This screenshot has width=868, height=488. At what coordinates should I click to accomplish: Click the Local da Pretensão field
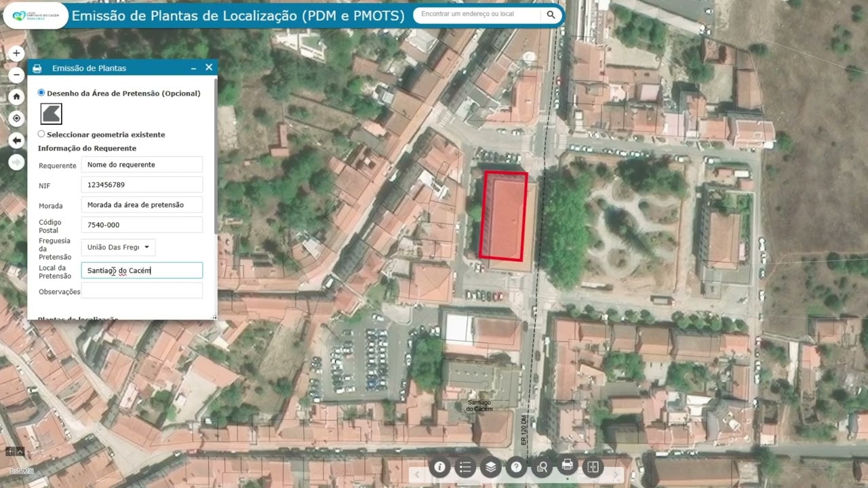142,270
